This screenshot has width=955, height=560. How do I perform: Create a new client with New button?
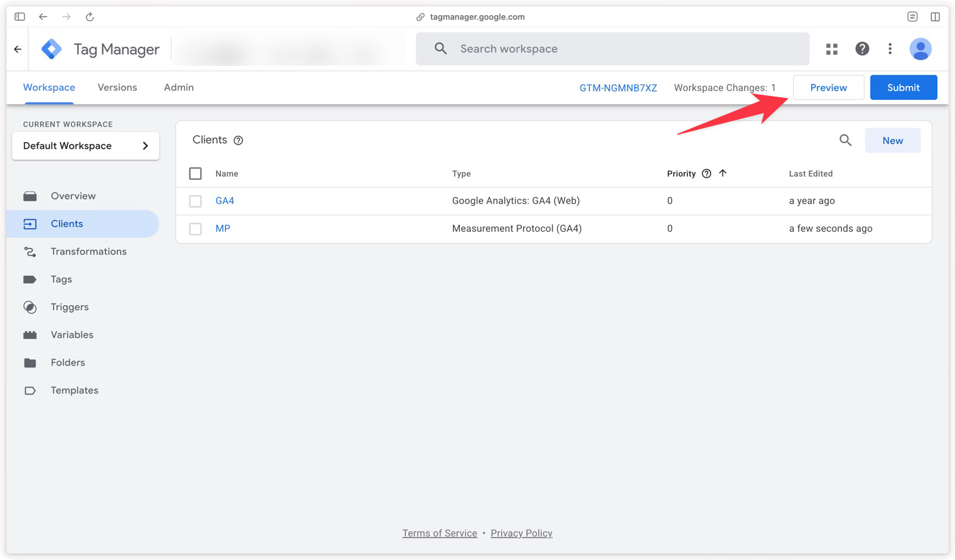click(x=892, y=140)
